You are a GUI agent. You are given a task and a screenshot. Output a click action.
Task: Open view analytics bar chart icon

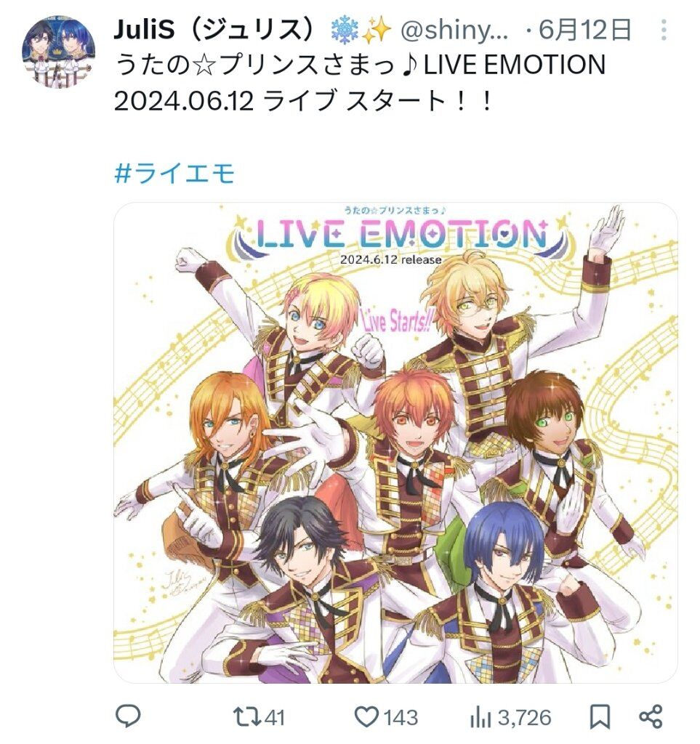(x=480, y=717)
